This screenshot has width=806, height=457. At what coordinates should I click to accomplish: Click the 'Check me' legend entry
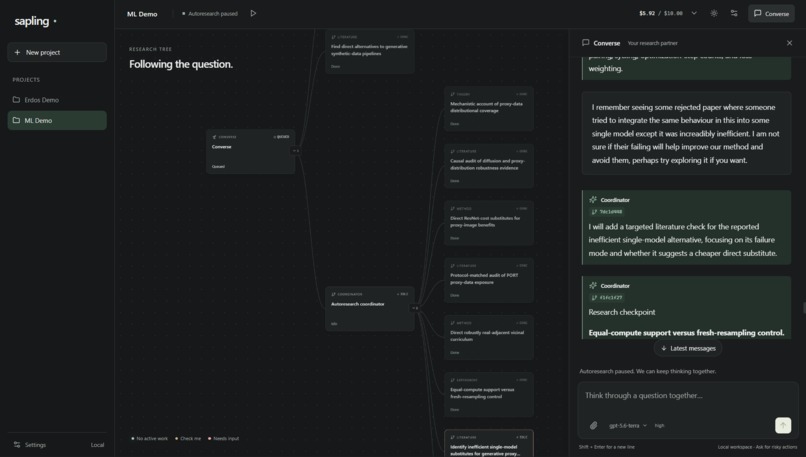pos(188,438)
